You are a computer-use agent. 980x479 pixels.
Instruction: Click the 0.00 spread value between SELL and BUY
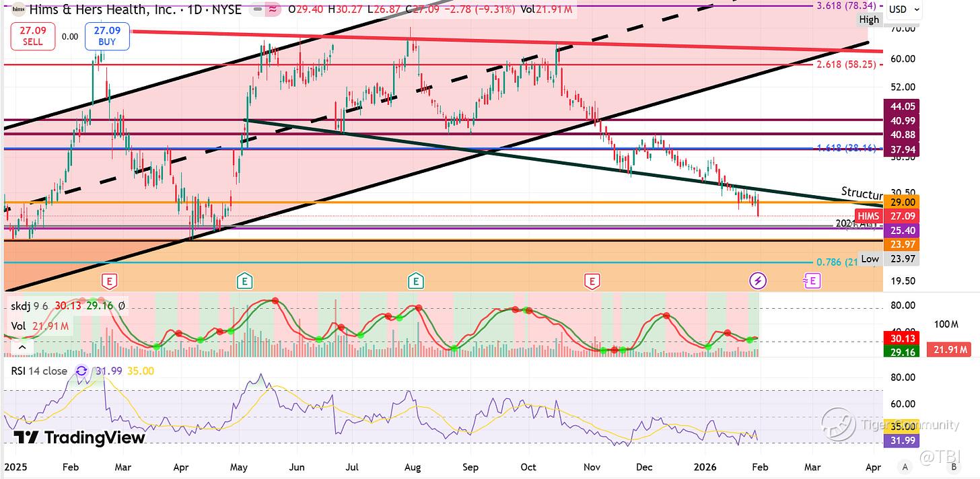point(70,36)
